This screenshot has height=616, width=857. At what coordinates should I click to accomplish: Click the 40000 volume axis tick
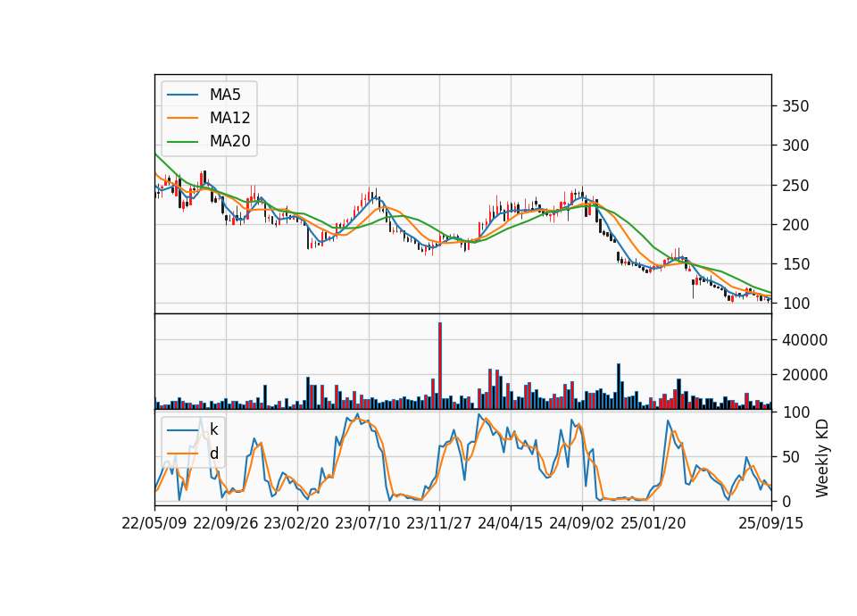pyautogui.click(x=804, y=340)
